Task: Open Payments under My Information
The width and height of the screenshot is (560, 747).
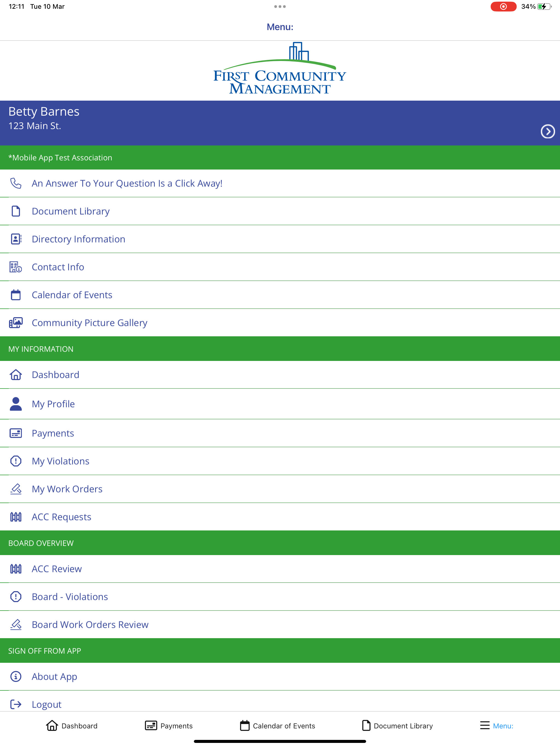Action: pos(280,433)
